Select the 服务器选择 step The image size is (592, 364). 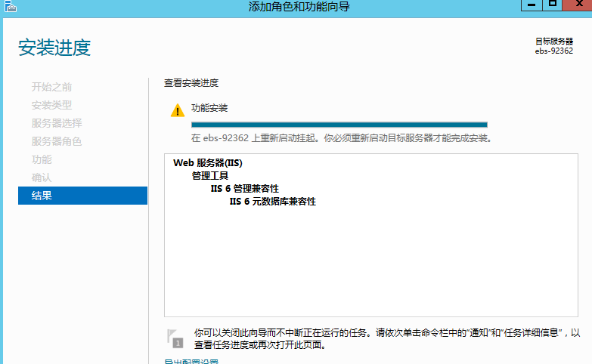pyautogui.click(x=57, y=123)
